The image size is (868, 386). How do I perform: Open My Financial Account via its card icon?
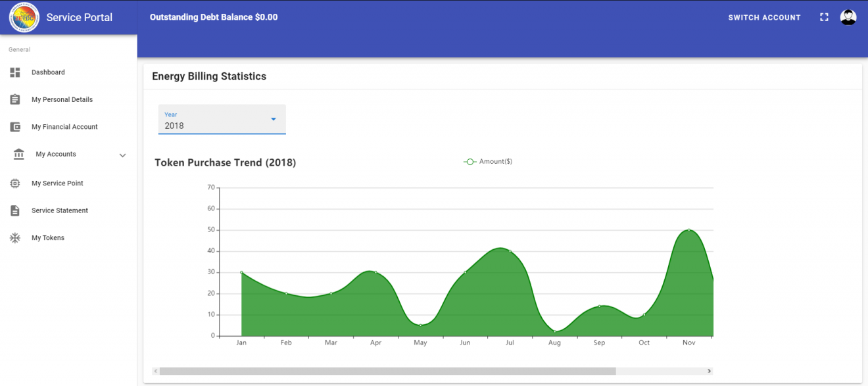coord(14,126)
